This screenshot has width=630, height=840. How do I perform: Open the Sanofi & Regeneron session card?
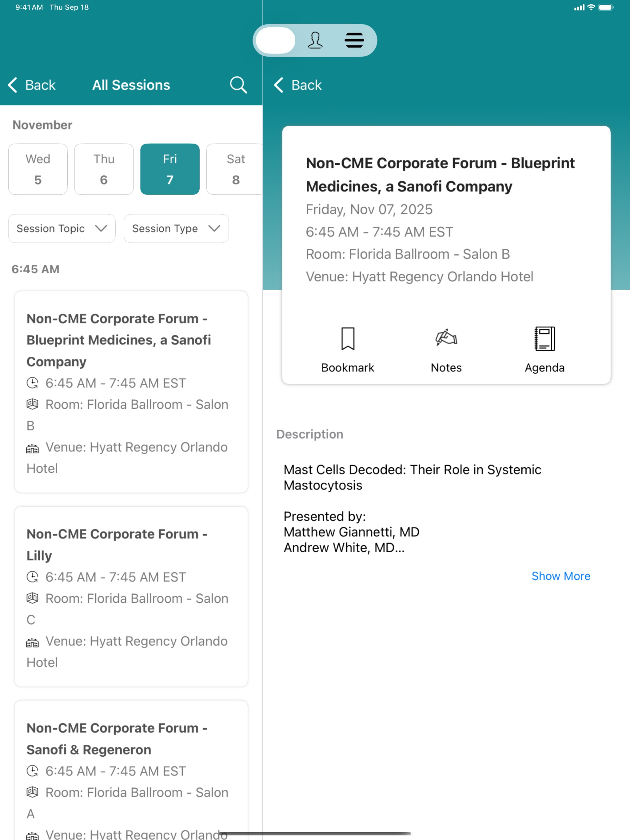[x=131, y=770]
